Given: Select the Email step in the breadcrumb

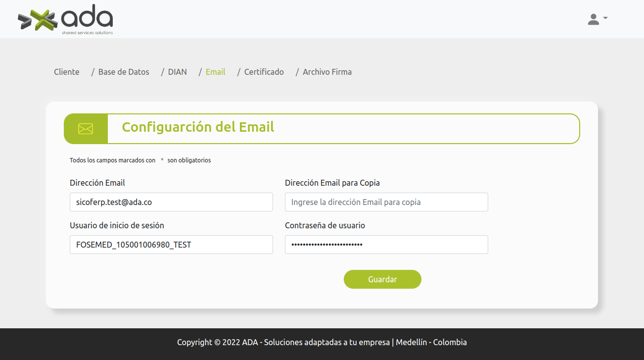Looking at the screenshot, I should tap(215, 72).
